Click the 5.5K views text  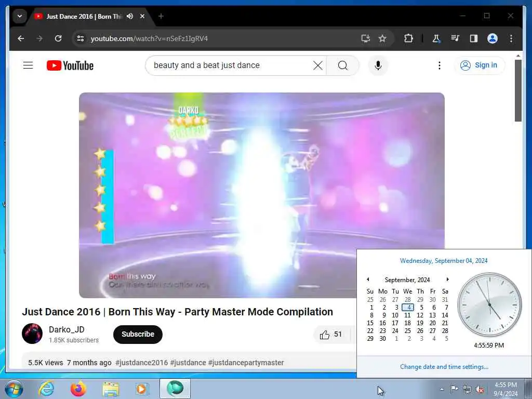[x=46, y=363]
